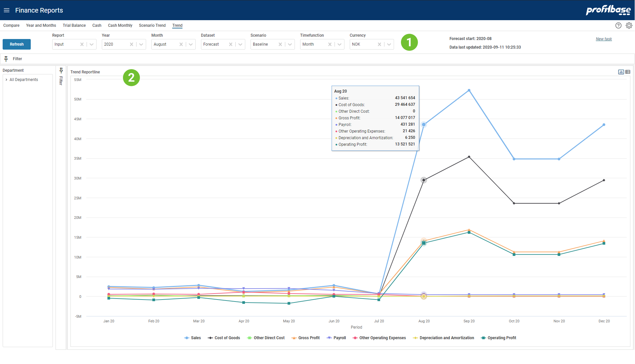Click the Refresh button

[17, 44]
